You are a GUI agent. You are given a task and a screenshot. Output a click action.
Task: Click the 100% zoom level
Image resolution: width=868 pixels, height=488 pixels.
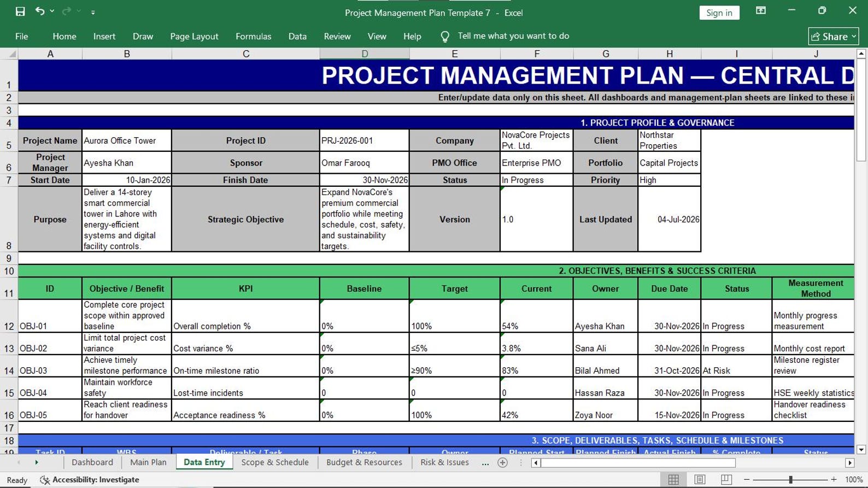[854, 480]
